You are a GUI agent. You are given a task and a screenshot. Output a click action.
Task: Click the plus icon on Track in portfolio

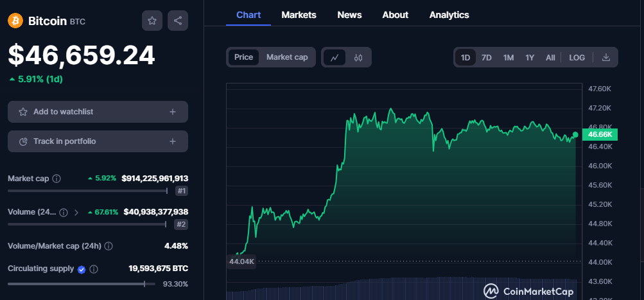pos(173,141)
